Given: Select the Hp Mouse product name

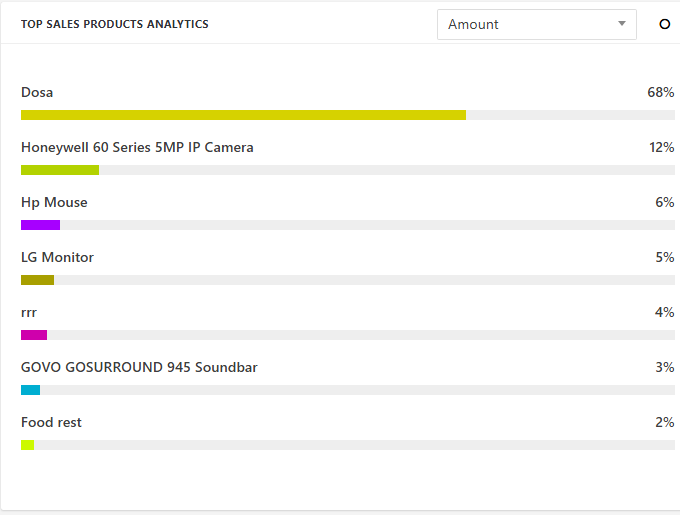Looking at the screenshot, I should pyautogui.click(x=54, y=203).
